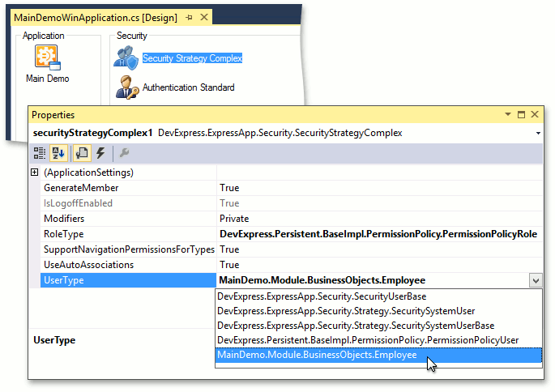The image size is (555, 392).
Task: Click the RoleType PermissionPolicyRole value
Action: click(378, 234)
